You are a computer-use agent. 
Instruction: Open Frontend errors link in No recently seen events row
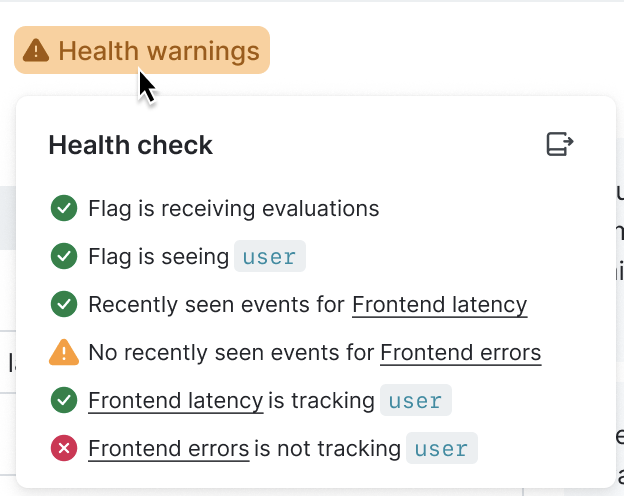pyautogui.click(x=460, y=353)
